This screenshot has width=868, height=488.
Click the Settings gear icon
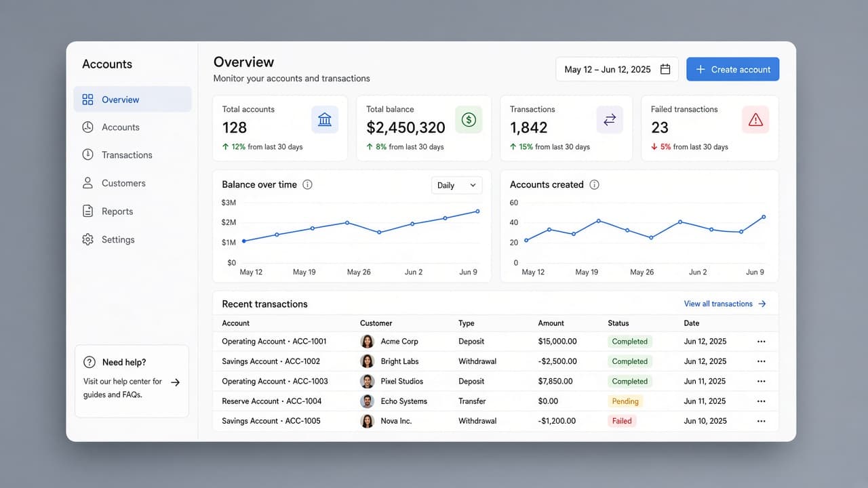click(87, 239)
